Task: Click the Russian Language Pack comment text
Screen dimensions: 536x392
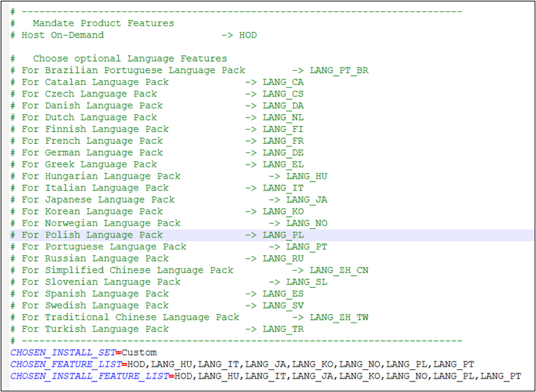Action: coord(95,258)
